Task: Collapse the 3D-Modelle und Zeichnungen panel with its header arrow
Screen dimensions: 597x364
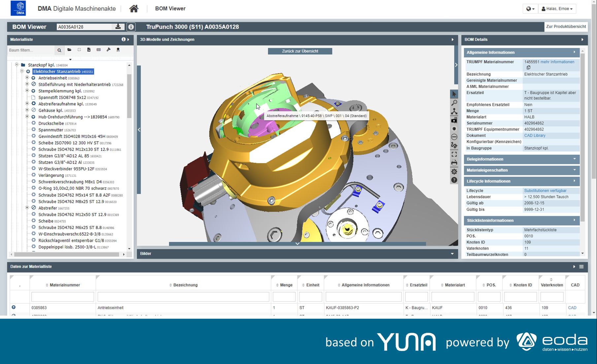Action: tap(452, 40)
